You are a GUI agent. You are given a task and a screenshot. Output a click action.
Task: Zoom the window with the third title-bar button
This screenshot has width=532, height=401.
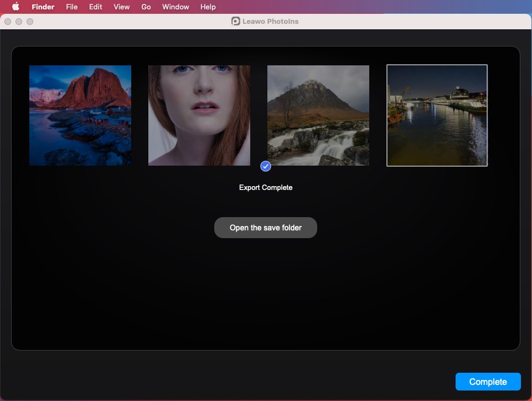click(x=30, y=22)
